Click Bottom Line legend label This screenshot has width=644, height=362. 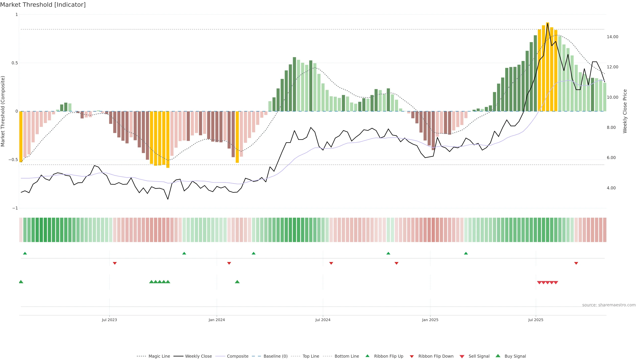tap(346, 356)
